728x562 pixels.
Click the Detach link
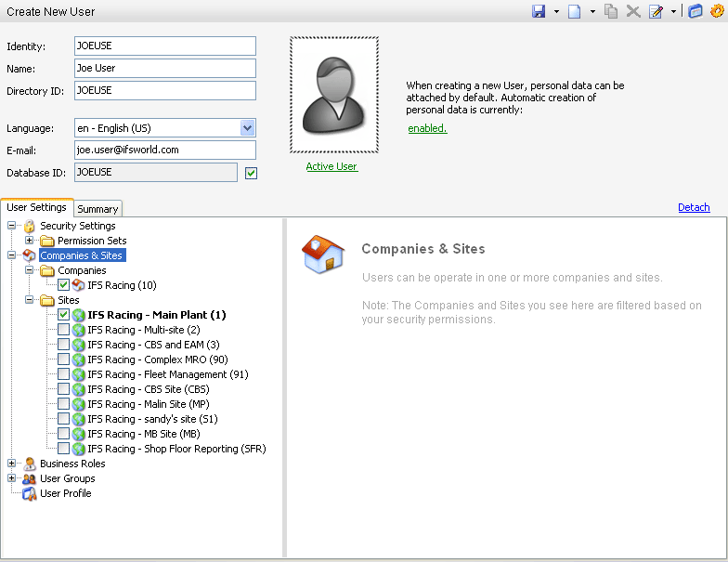(694, 207)
